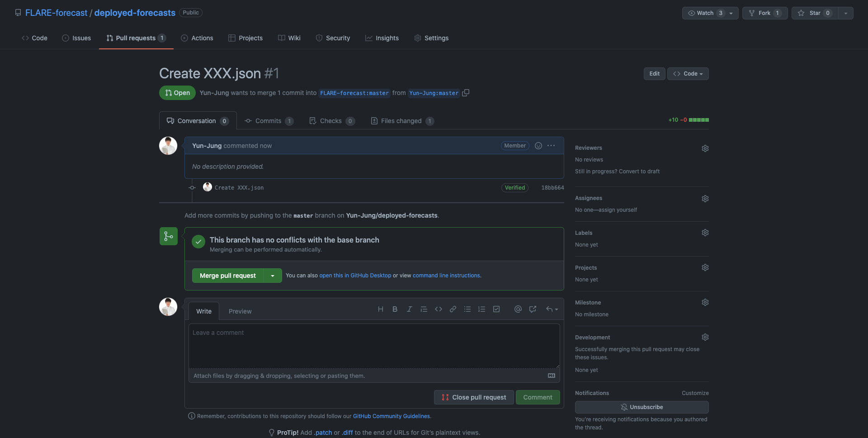Click the Edit title button

(x=655, y=74)
